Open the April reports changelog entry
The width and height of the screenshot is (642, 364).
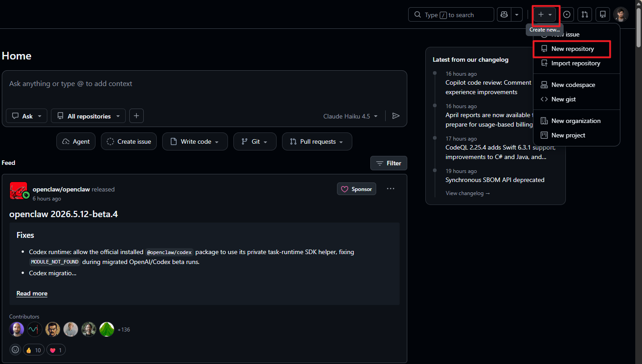coord(489,120)
